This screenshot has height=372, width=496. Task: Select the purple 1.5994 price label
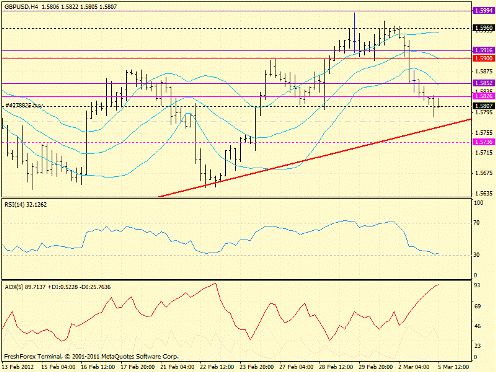click(484, 11)
